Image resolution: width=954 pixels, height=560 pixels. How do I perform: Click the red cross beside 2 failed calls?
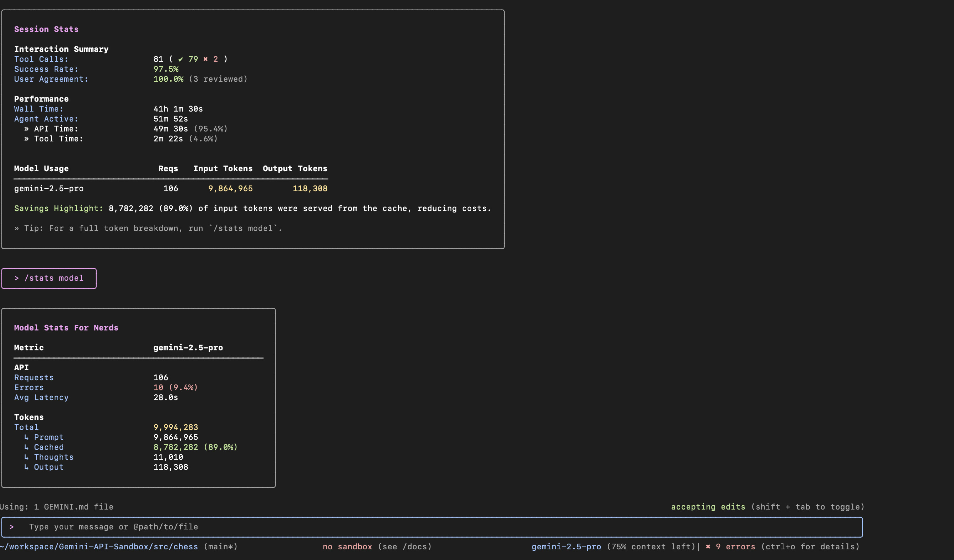point(205,59)
